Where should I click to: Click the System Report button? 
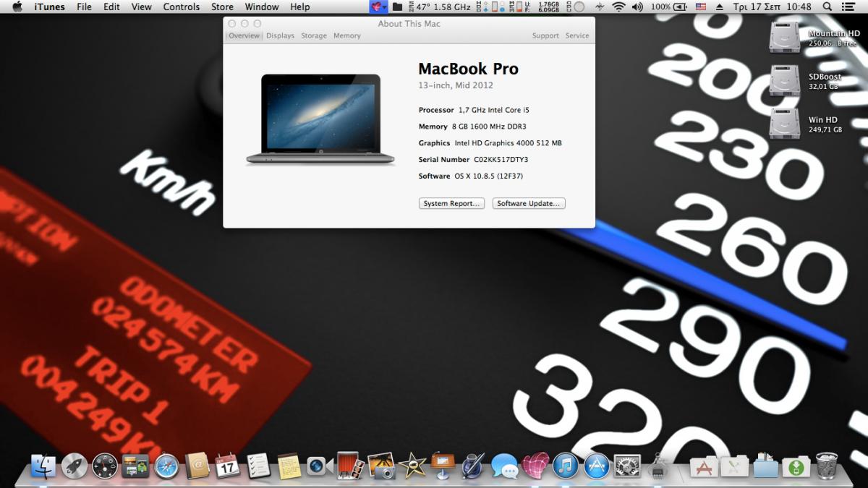(x=451, y=204)
